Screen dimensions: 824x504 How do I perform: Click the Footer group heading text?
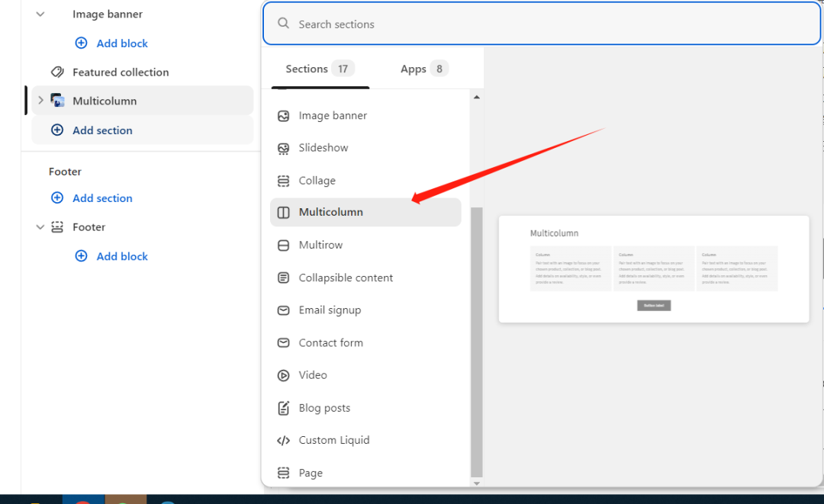tap(65, 172)
